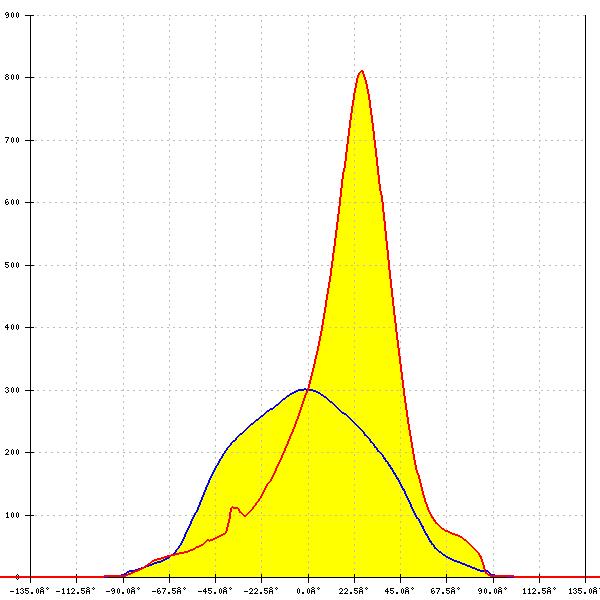Click the small bump on the red curve's left side
This screenshot has height=600, width=600.
[234, 509]
